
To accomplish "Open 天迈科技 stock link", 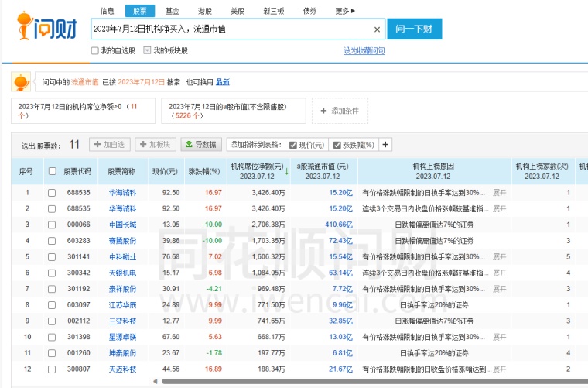I will 122,369.
